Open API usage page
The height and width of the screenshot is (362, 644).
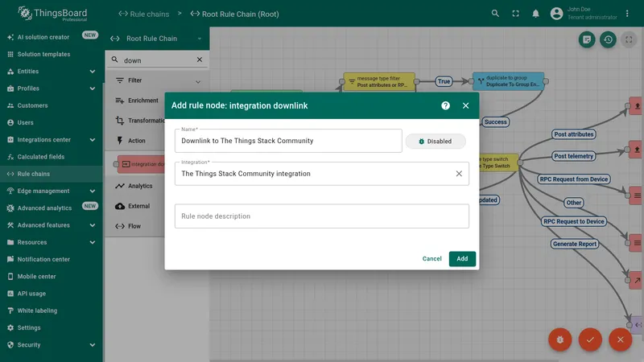pos(52,294)
